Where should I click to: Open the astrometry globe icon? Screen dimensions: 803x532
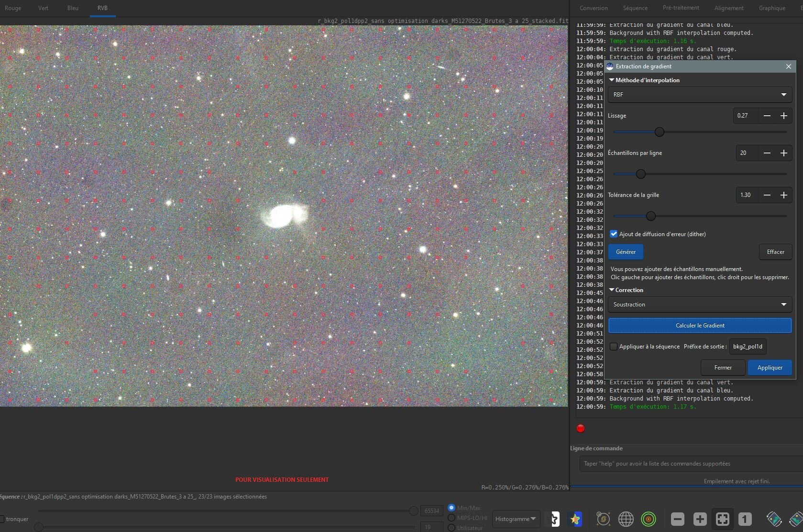[x=626, y=519]
